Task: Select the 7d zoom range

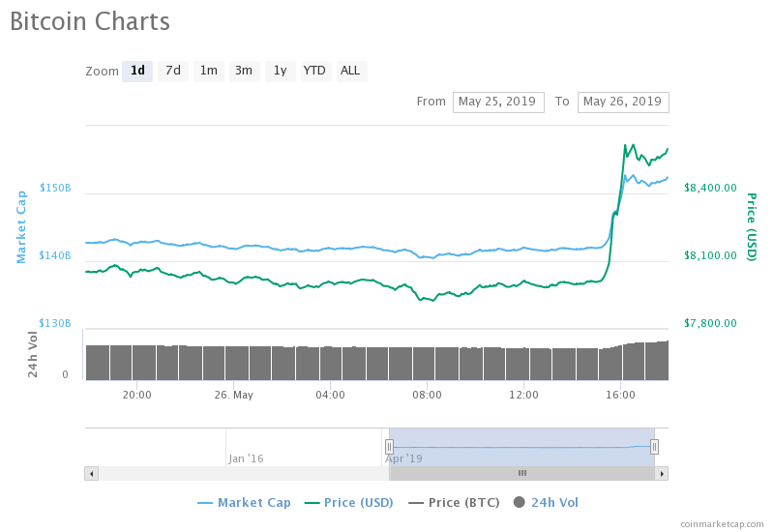Action: point(173,71)
